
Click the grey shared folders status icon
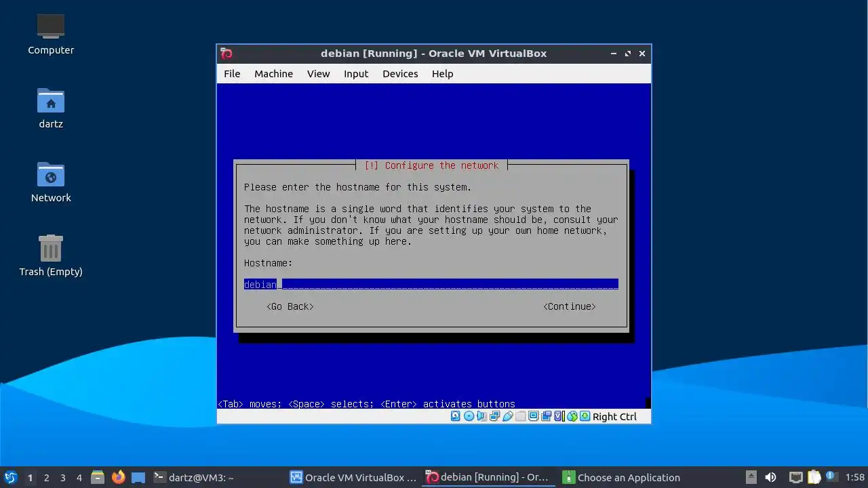pos(520,416)
